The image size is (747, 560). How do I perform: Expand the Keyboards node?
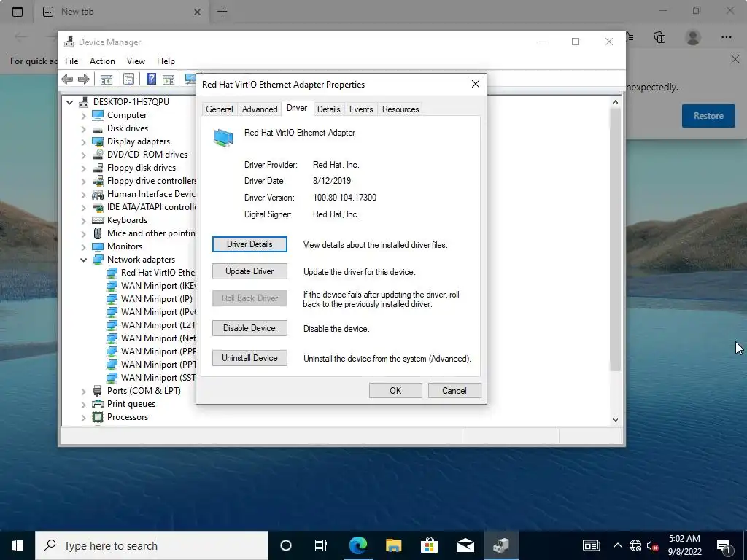(83, 220)
